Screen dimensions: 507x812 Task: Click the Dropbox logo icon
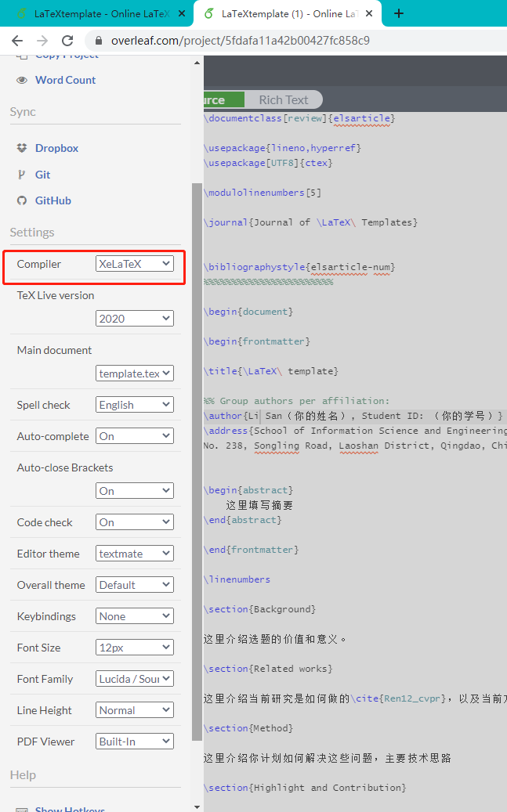[22, 148]
